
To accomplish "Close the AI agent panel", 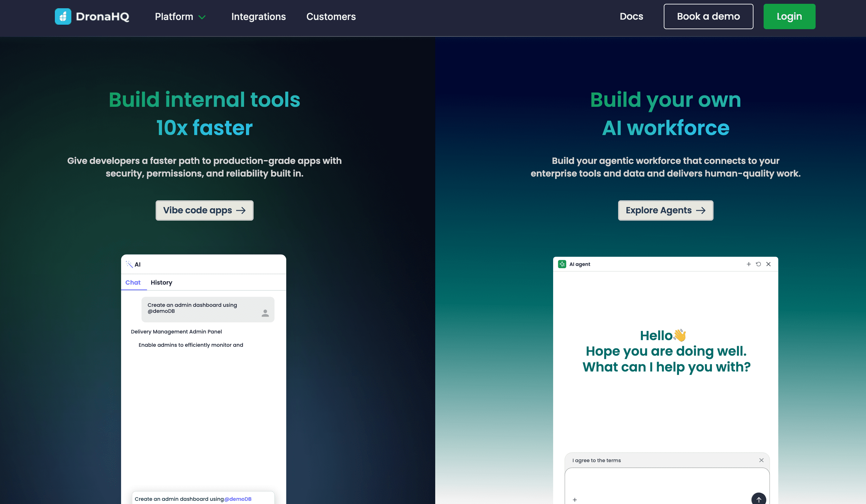I will [x=768, y=264].
